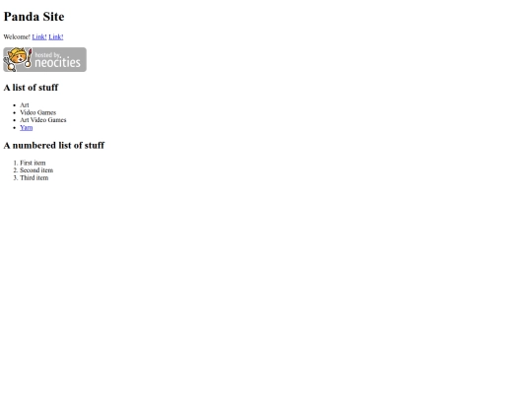Select the Art list item

coord(25,105)
